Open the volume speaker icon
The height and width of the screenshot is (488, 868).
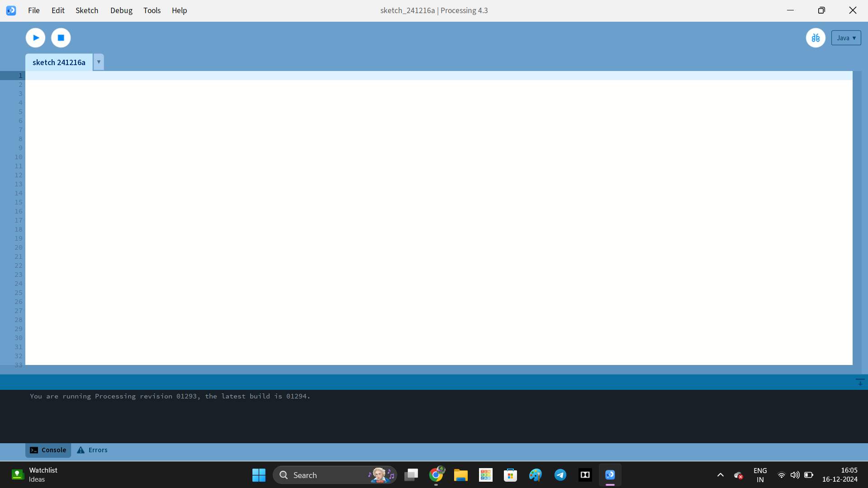click(795, 475)
